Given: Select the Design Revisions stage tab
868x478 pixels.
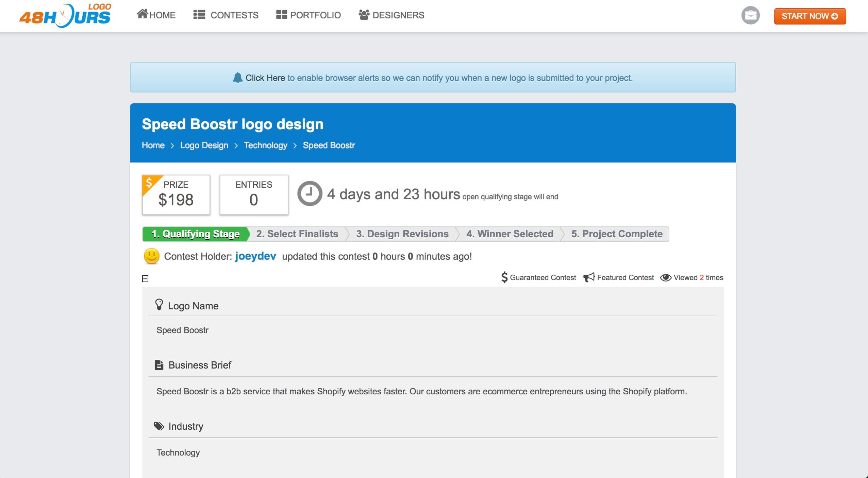Looking at the screenshot, I should click(x=401, y=234).
